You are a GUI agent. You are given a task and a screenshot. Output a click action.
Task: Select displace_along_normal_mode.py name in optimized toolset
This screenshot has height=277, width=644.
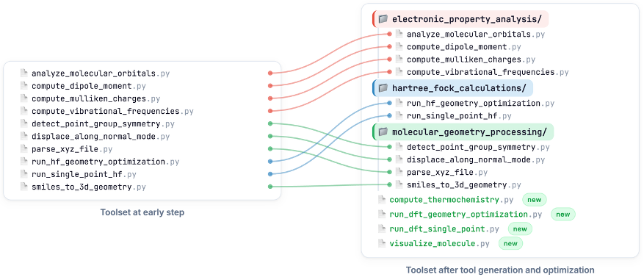[476, 160]
